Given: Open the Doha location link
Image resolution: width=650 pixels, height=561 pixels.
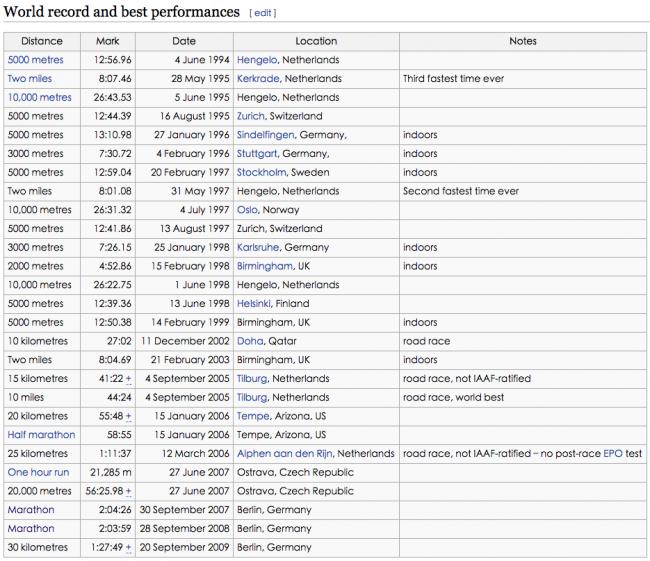Looking at the screenshot, I should 250,341.
